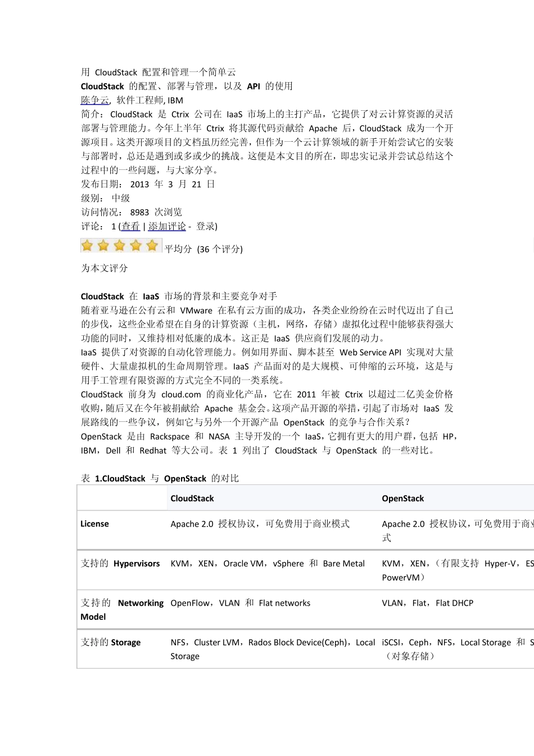
Task: Click the 访问情况 8983 次浏览 text
Action: pos(132,212)
